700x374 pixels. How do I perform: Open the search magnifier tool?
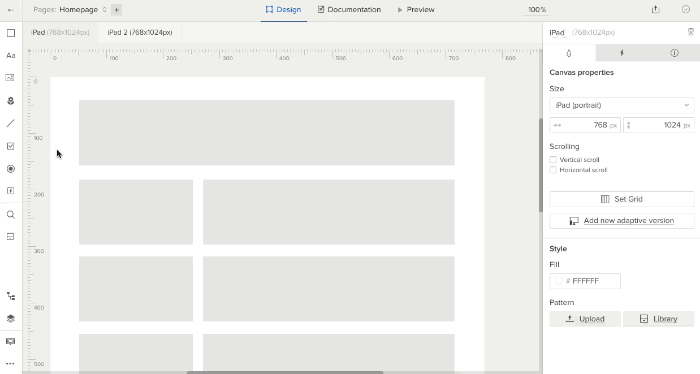click(x=11, y=215)
